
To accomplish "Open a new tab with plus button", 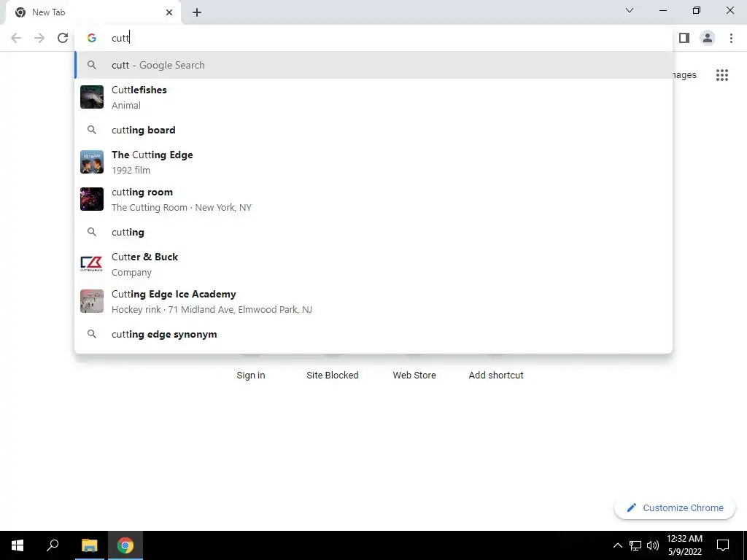I will 197,12.
